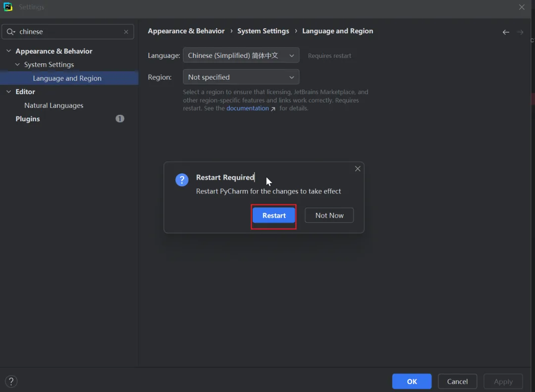Image resolution: width=535 pixels, height=392 pixels.
Task: Click the 'Requires restart' hint text
Action: (x=329, y=56)
